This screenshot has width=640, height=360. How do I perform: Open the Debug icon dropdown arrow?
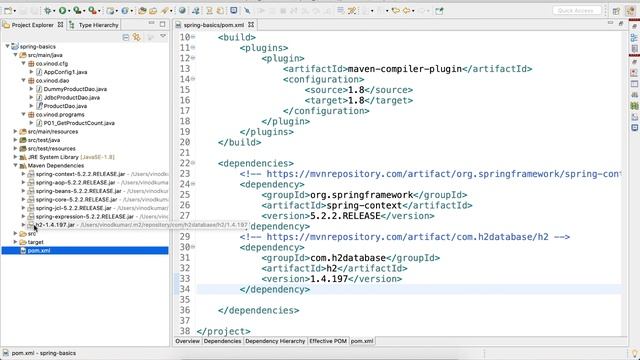point(54,11)
